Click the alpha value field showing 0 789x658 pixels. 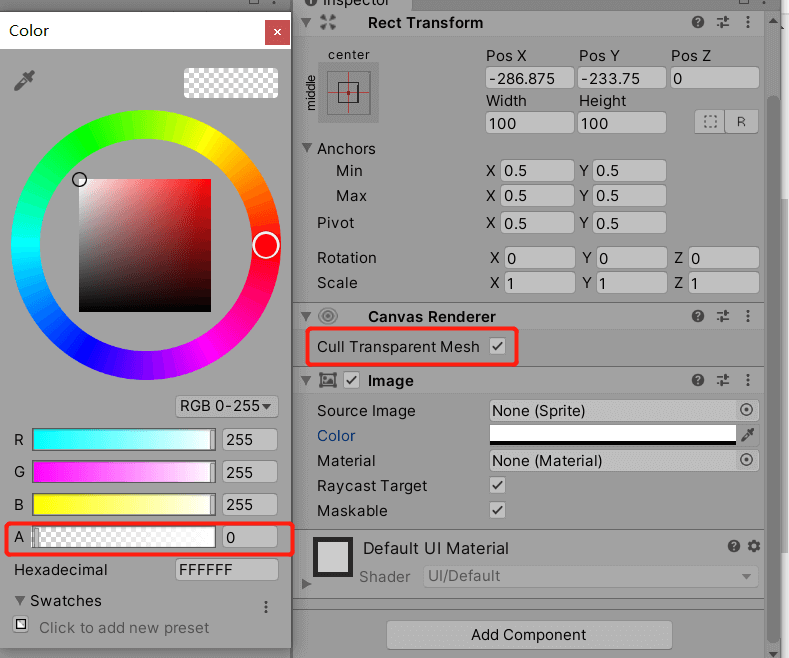pyautogui.click(x=250, y=537)
